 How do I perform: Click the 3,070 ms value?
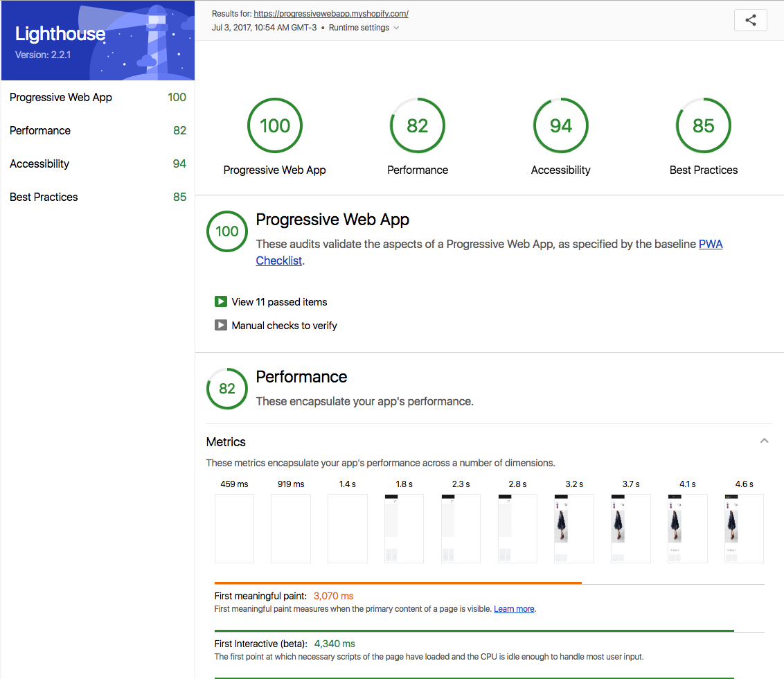tap(334, 596)
